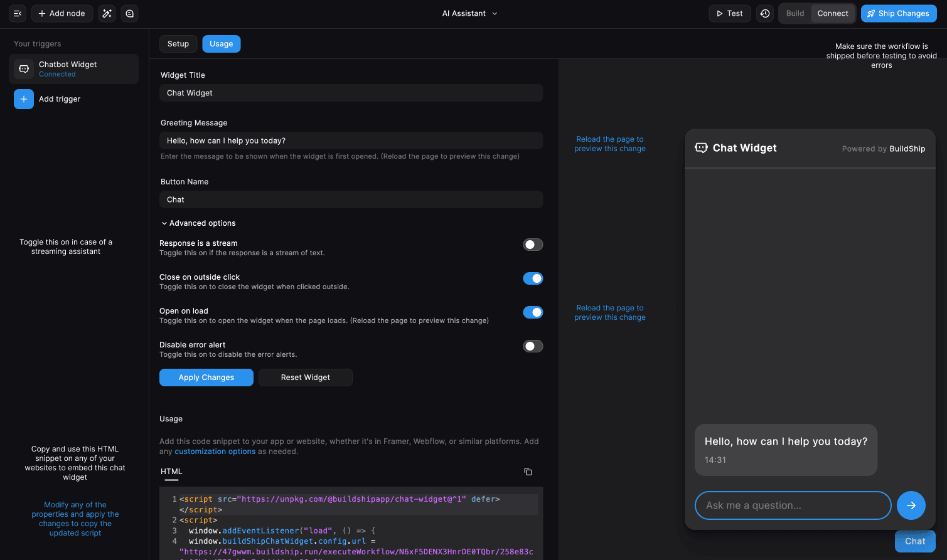Open the chat bubble icon in toolbar
The height and width of the screenshot is (560, 947).
click(129, 13)
